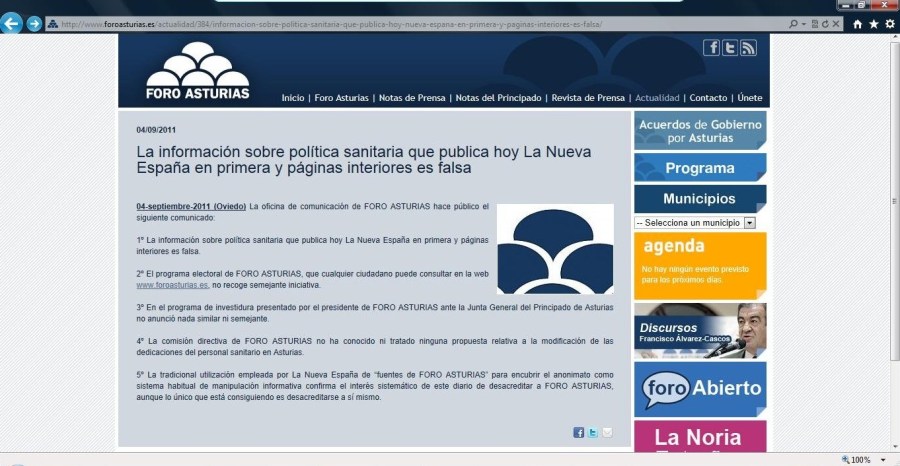
Task: Open browser Tools gear icon
Action: click(x=890, y=24)
